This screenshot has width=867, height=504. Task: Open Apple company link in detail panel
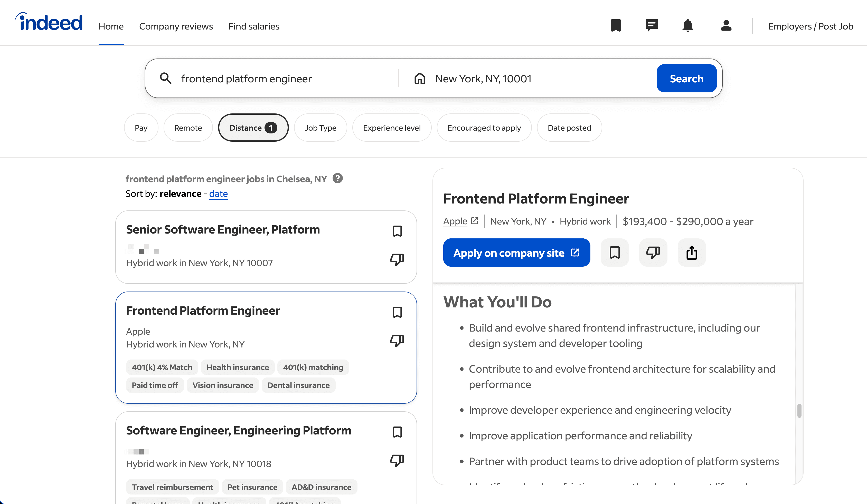[x=455, y=221]
